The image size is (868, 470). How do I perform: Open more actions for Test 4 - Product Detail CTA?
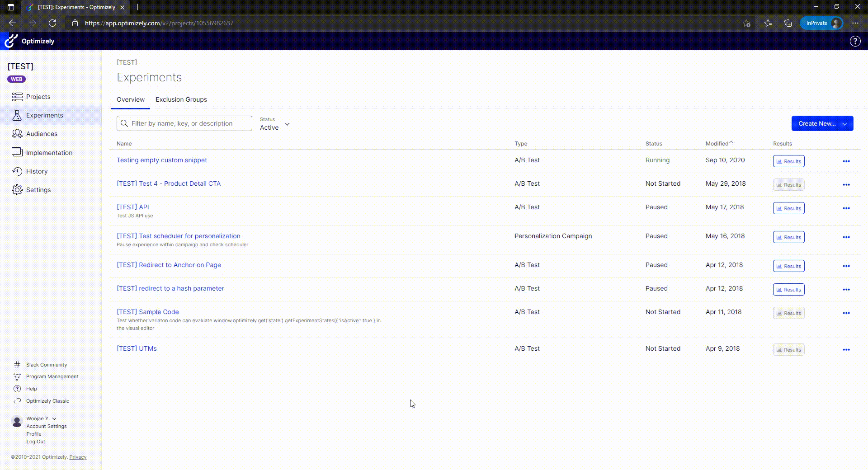tap(846, 185)
